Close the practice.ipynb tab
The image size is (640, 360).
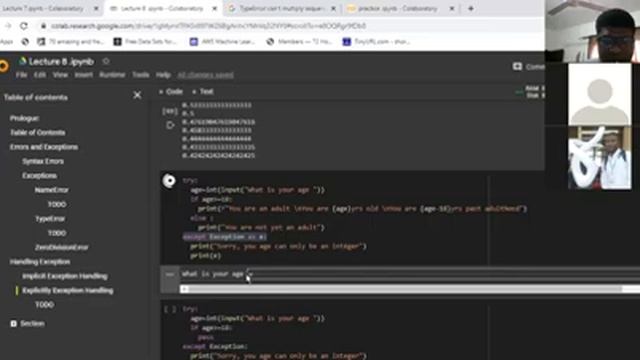(452, 9)
